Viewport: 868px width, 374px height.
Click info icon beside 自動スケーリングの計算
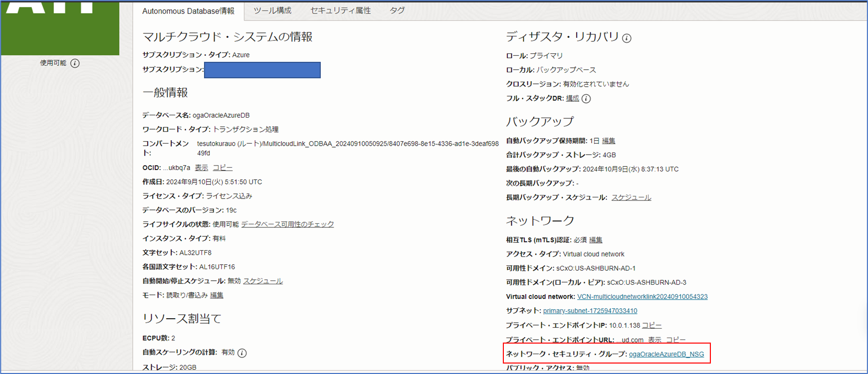[242, 353]
